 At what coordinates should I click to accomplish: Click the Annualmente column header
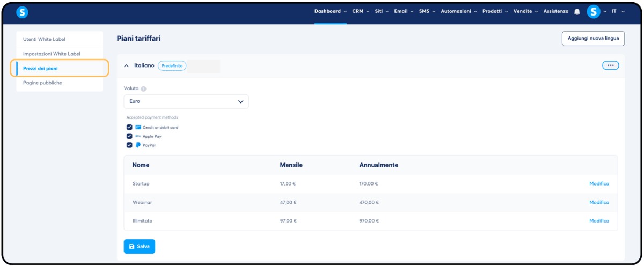[379, 165]
